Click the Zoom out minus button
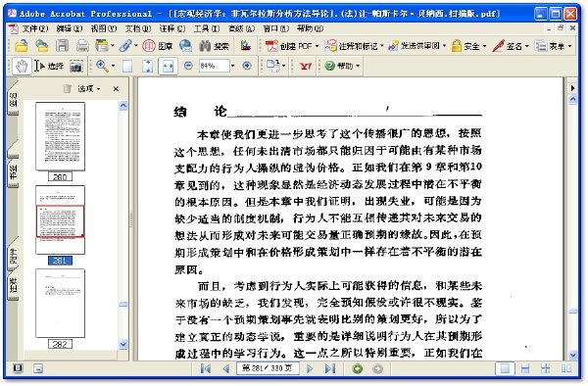 coord(188,66)
